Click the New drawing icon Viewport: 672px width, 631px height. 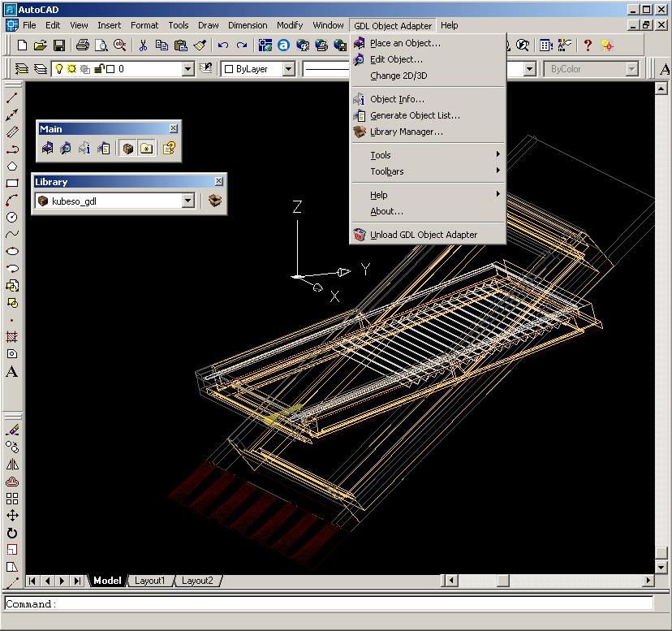tap(22, 45)
